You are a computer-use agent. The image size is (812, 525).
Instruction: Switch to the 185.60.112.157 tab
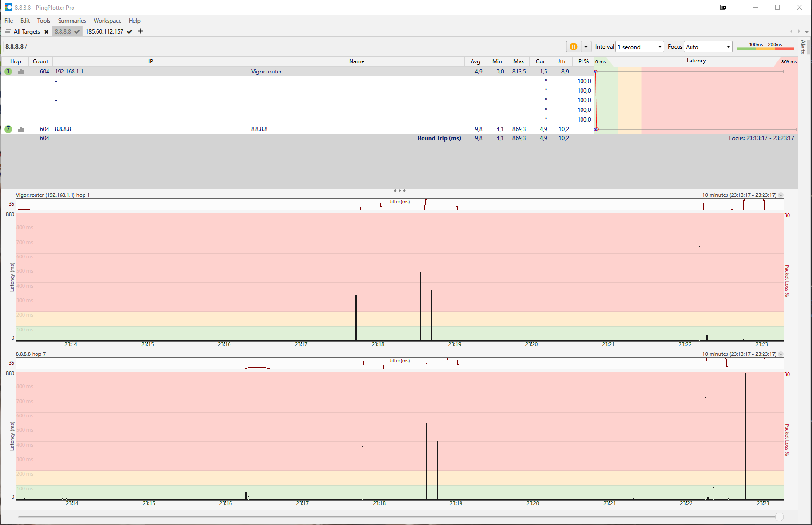tap(105, 32)
